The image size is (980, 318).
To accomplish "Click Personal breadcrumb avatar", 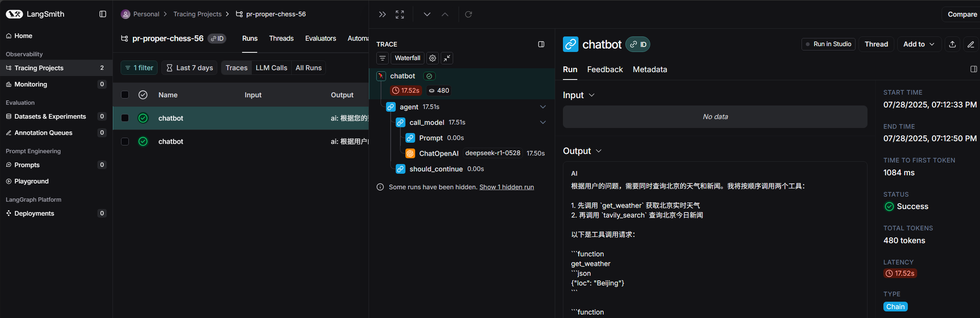I will pyautogui.click(x=125, y=14).
